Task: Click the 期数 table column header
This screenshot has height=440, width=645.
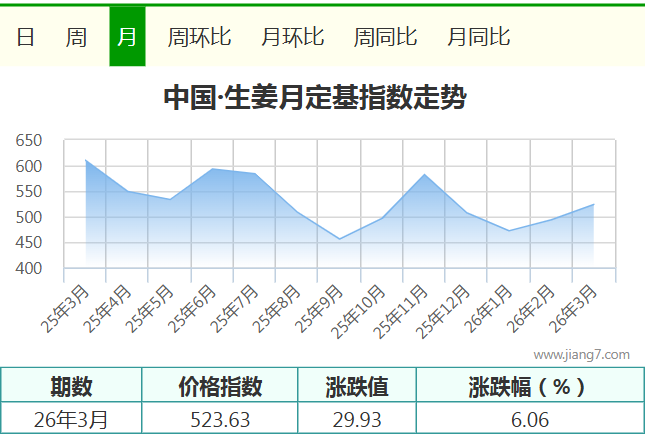Action: pos(72,386)
